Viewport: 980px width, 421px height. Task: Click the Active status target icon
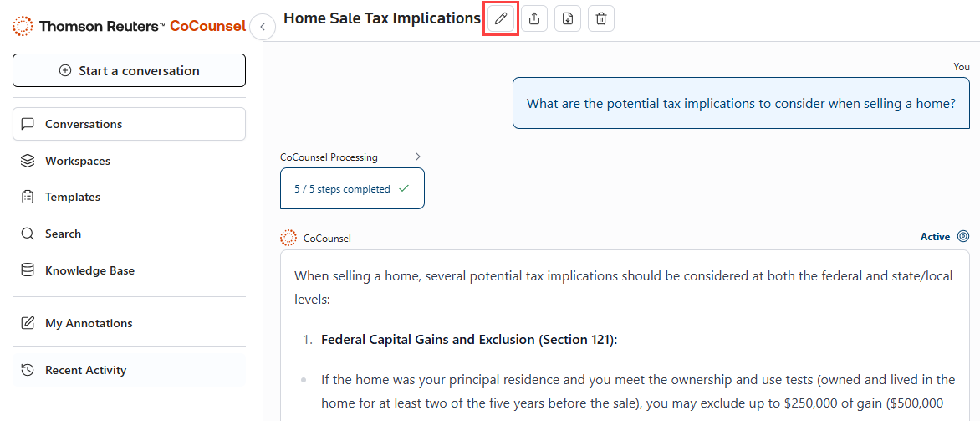coord(963,237)
